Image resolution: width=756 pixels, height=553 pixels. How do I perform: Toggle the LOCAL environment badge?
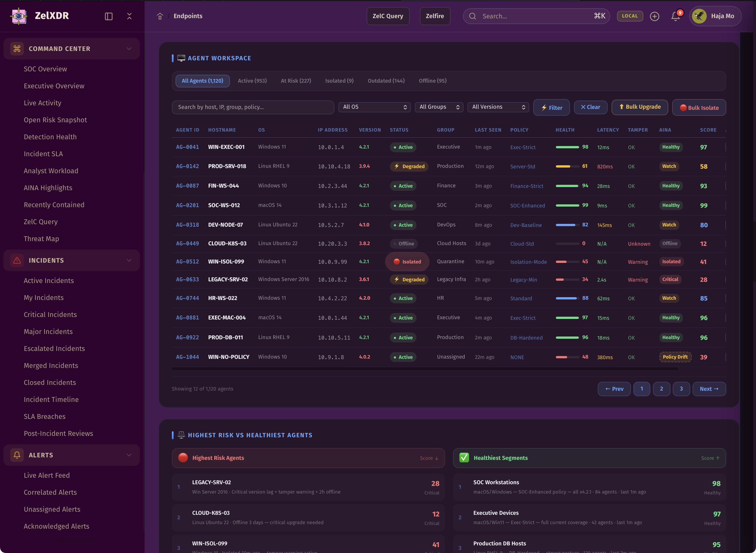[x=629, y=16]
